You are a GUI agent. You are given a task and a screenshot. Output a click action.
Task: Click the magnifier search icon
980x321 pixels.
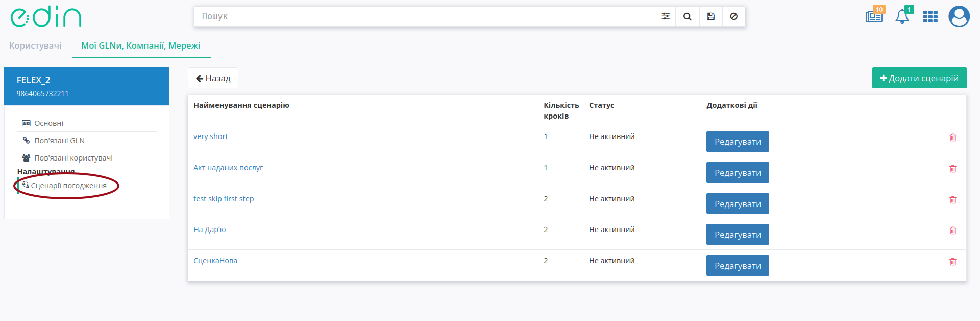688,16
